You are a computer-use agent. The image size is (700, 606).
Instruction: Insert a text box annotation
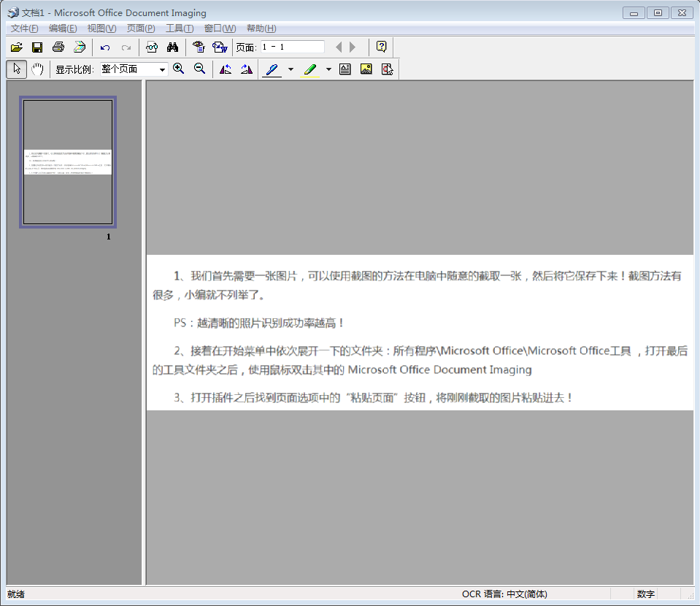(x=345, y=69)
